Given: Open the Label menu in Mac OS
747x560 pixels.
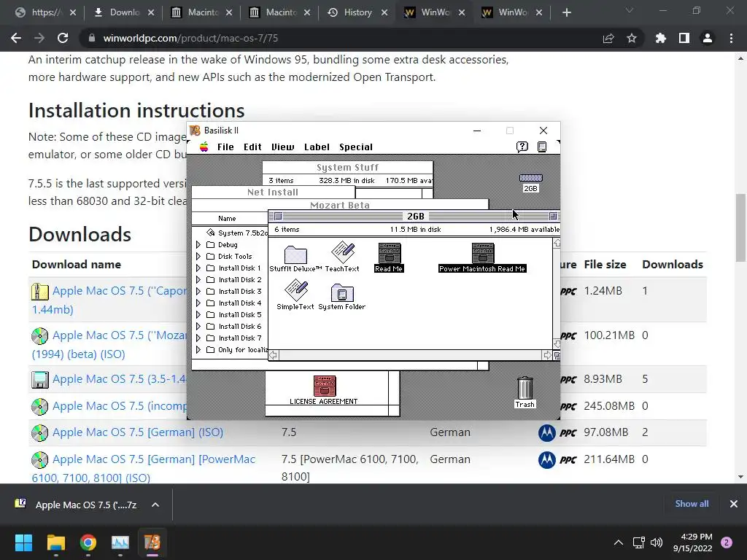Looking at the screenshot, I should pos(317,147).
